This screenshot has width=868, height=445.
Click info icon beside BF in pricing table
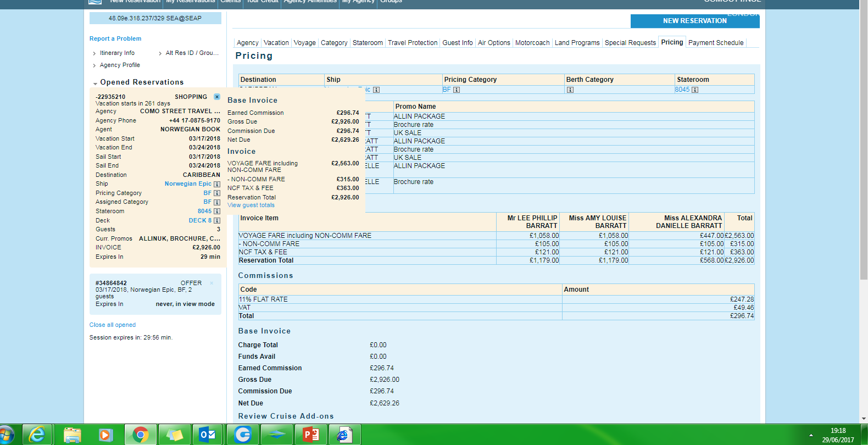coord(457,90)
